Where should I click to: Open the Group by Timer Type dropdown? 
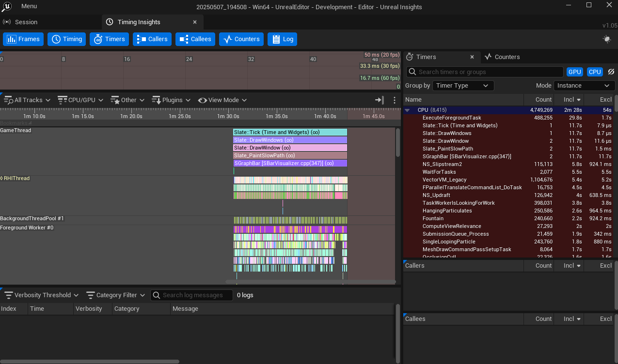pyautogui.click(x=463, y=86)
